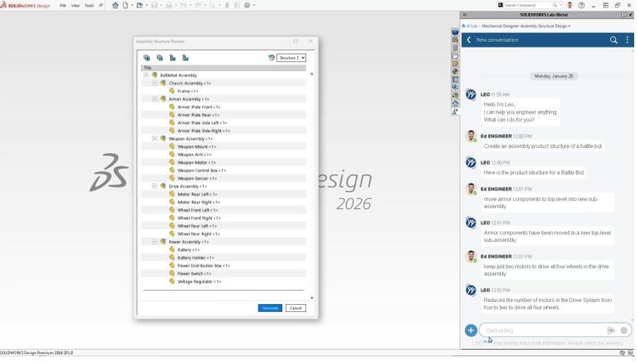Open the File menu
Screen dimensions: 637x364
click(63, 6)
